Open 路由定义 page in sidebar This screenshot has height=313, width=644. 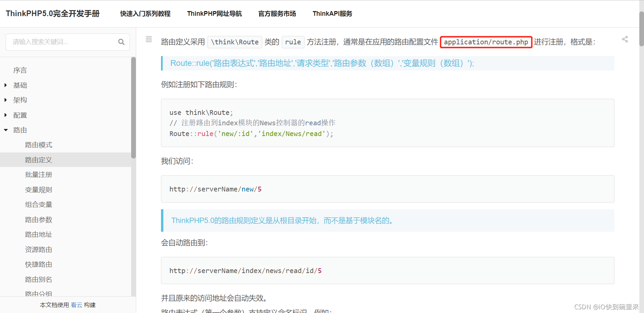(x=39, y=160)
